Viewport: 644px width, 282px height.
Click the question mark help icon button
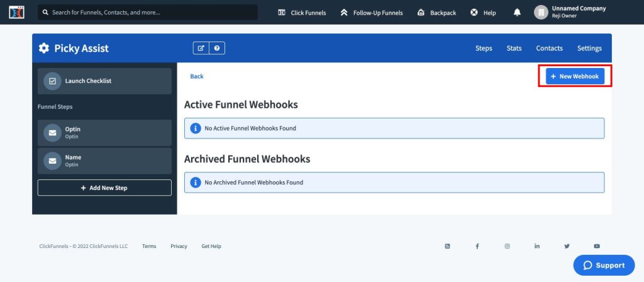[x=217, y=48]
